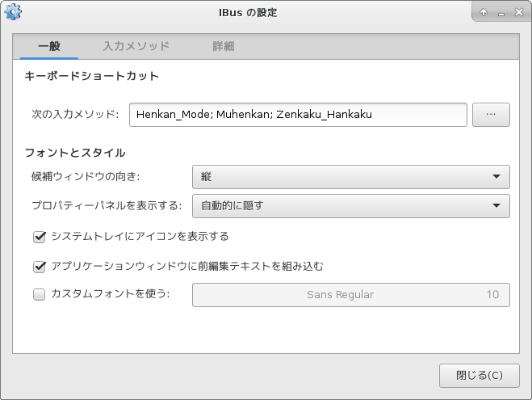The height and width of the screenshot is (400, 532).
Task: Minimize the IBus settings window
Action: tap(501, 14)
